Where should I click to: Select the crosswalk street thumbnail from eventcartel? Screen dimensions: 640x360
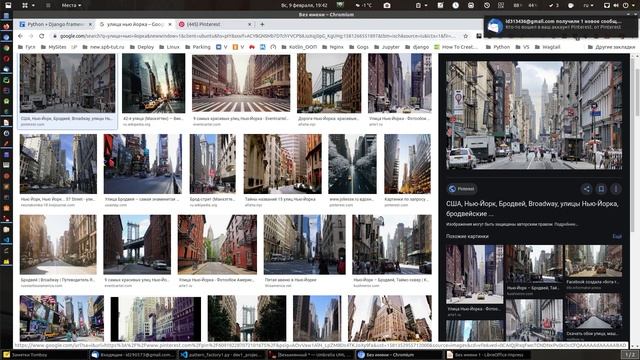(x=241, y=83)
